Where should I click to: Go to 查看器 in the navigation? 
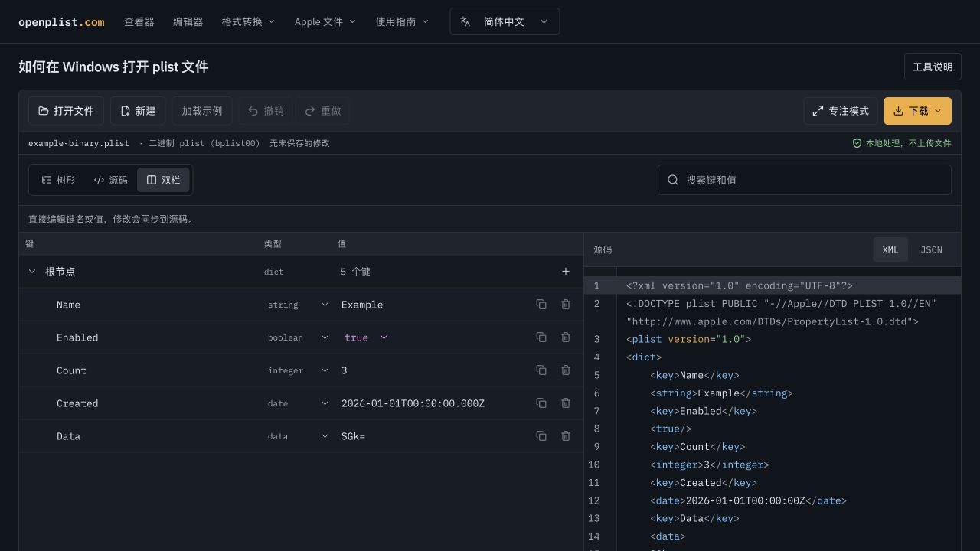(x=139, y=21)
